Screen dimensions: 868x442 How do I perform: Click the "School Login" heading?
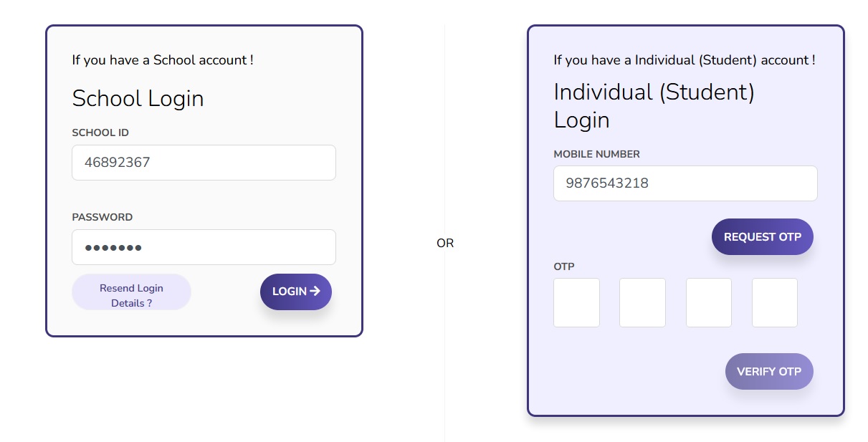(138, 98)
